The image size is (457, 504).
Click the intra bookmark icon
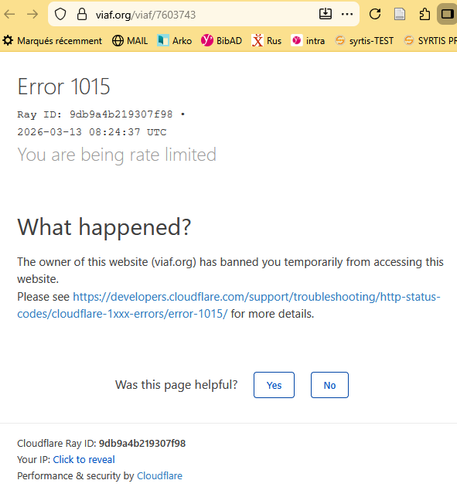(296, 41)
